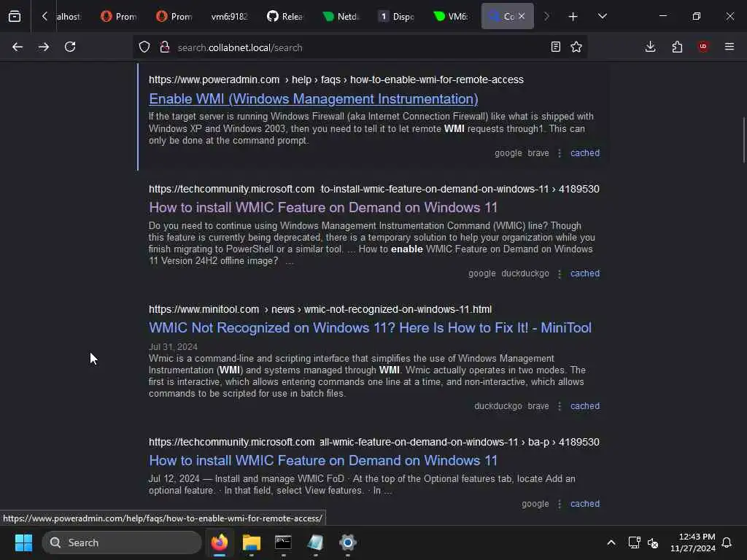Toggle reader view icon
Screen dimensions: 747x560
[555, 47]
